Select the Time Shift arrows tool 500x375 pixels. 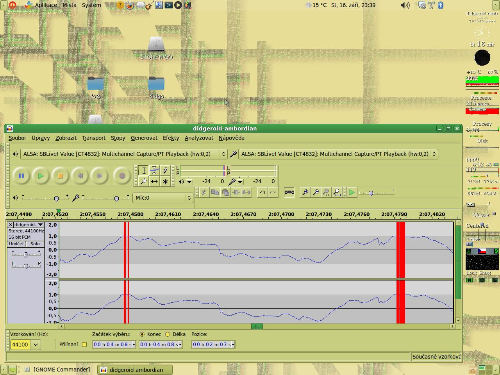tap(154, 181)
